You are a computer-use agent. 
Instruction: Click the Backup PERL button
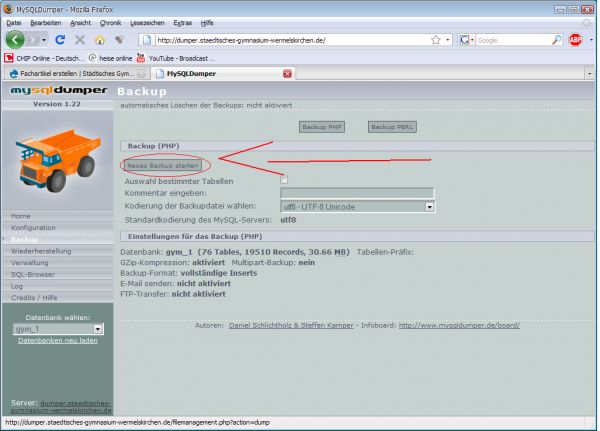[x=392, y=127]
